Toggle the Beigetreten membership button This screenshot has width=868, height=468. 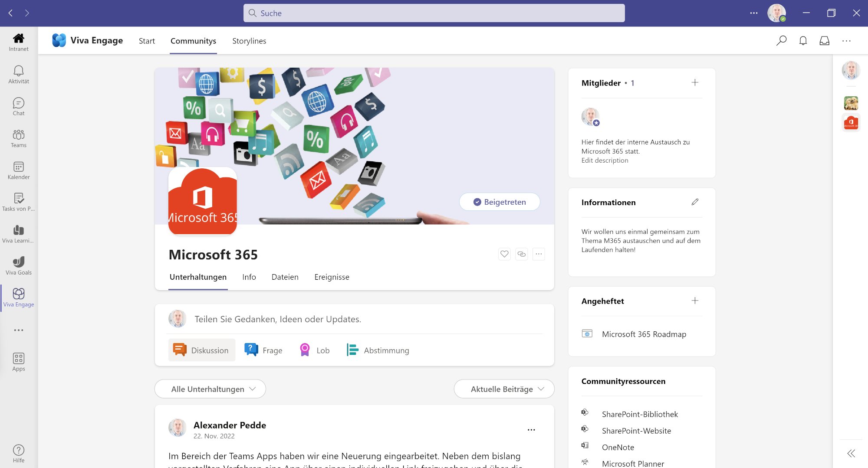click(x=500, y=202)
